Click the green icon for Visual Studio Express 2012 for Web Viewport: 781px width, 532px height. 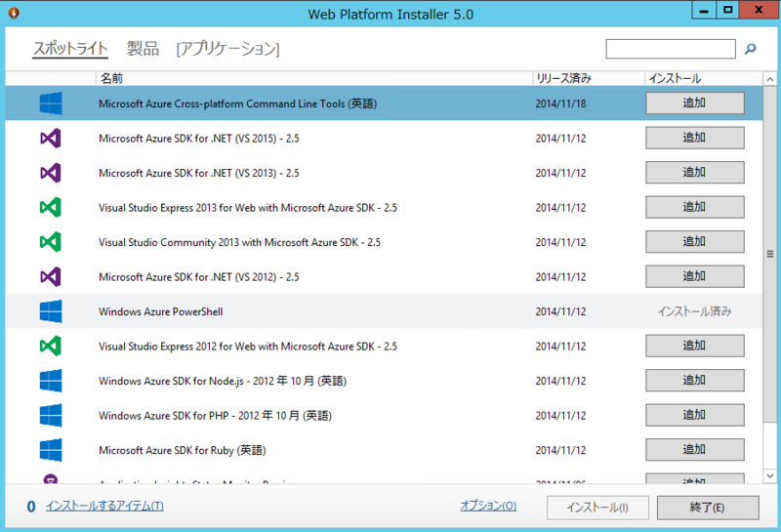[x=51, y=346]
